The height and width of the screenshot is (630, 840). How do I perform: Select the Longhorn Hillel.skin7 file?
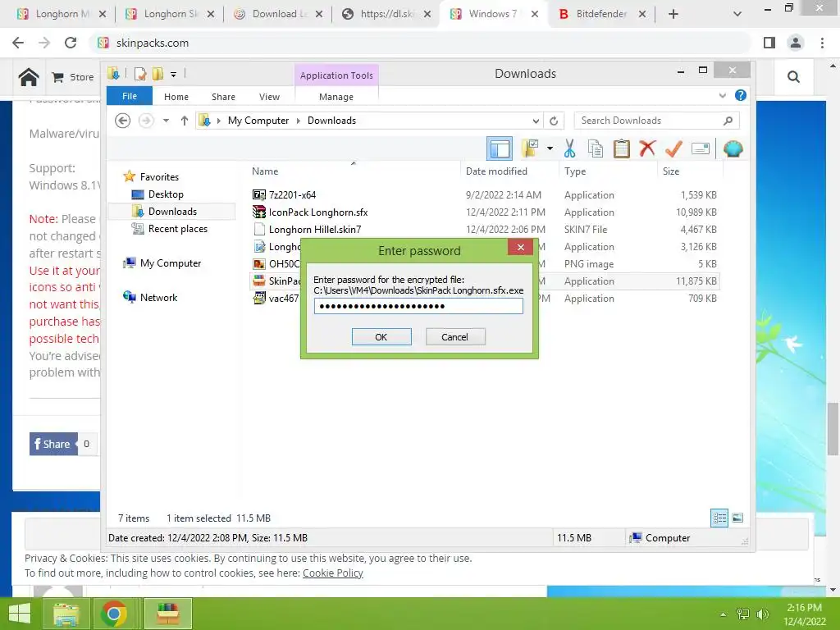(314, 230)
